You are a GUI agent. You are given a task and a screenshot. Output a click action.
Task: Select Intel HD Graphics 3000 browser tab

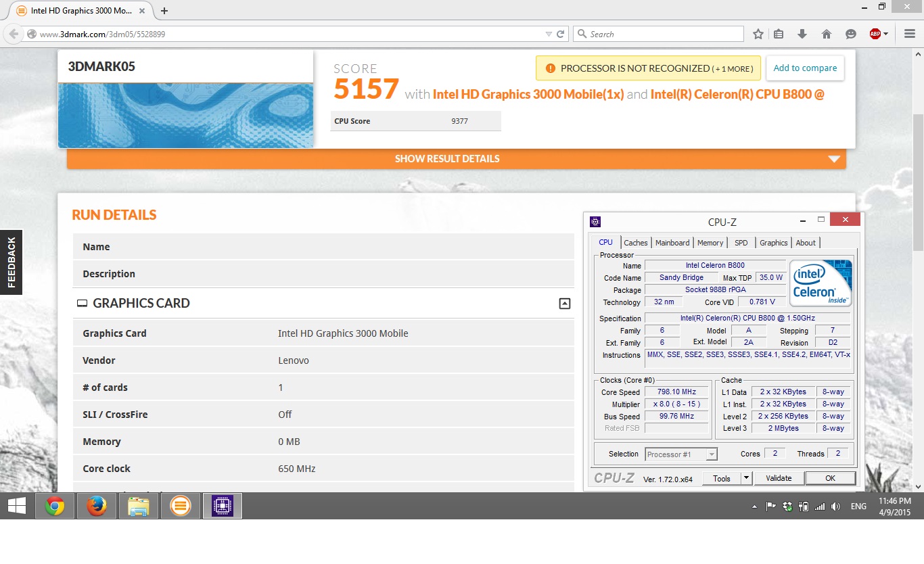point(80,11)
